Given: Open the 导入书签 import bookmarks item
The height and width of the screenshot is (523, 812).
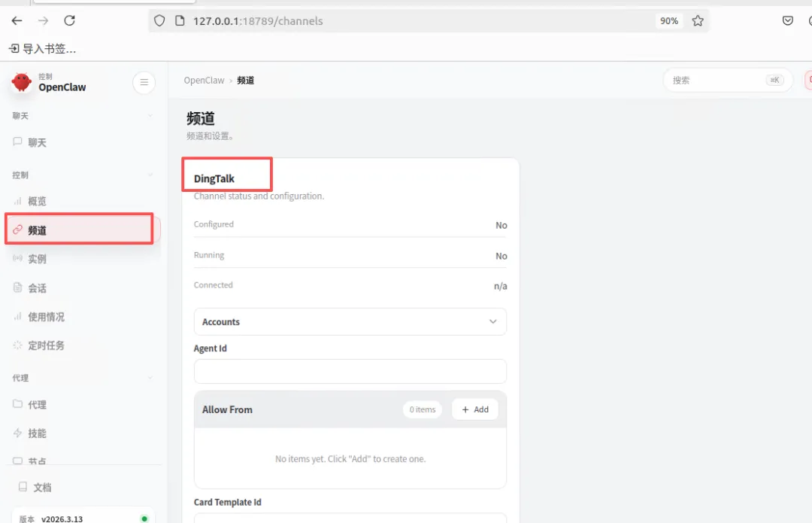Looking at the screenshot, I should (x=42, y=49).
